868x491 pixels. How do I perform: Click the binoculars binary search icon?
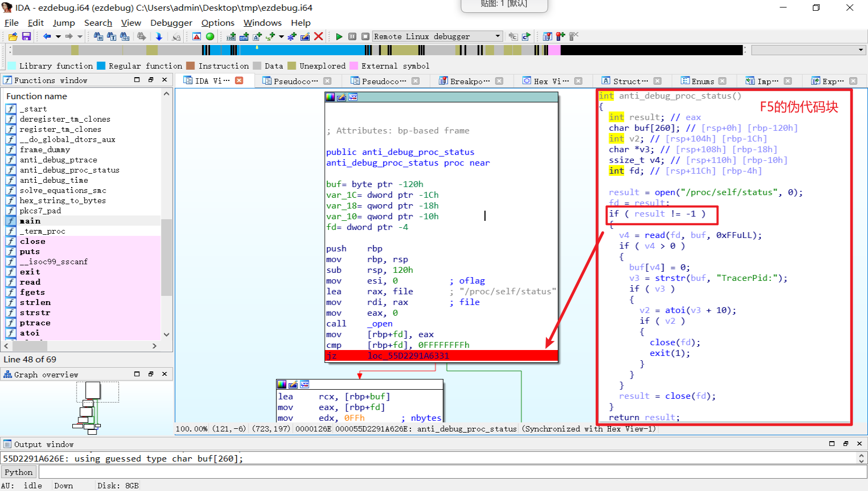(125, 36)
